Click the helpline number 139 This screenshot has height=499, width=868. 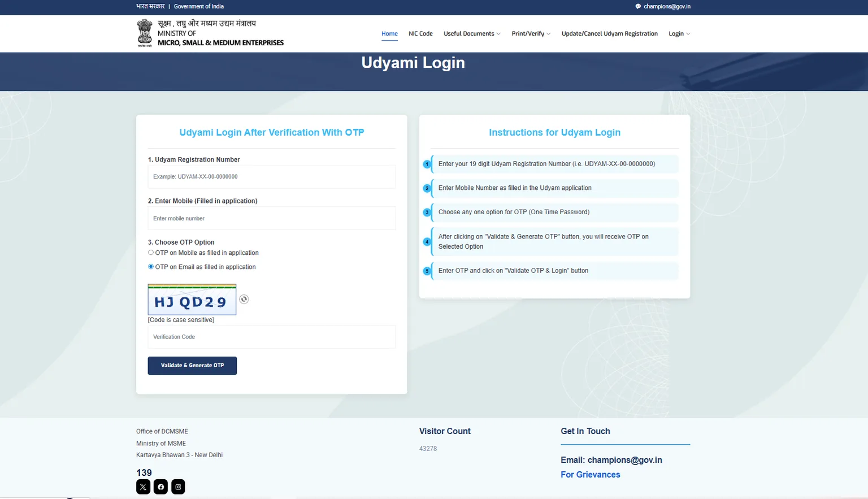coord(144,472)
